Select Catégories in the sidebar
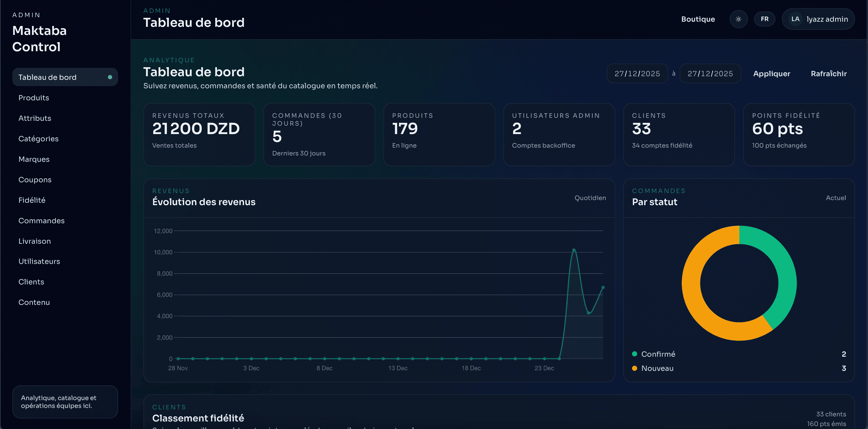 [x=38, y=138]
